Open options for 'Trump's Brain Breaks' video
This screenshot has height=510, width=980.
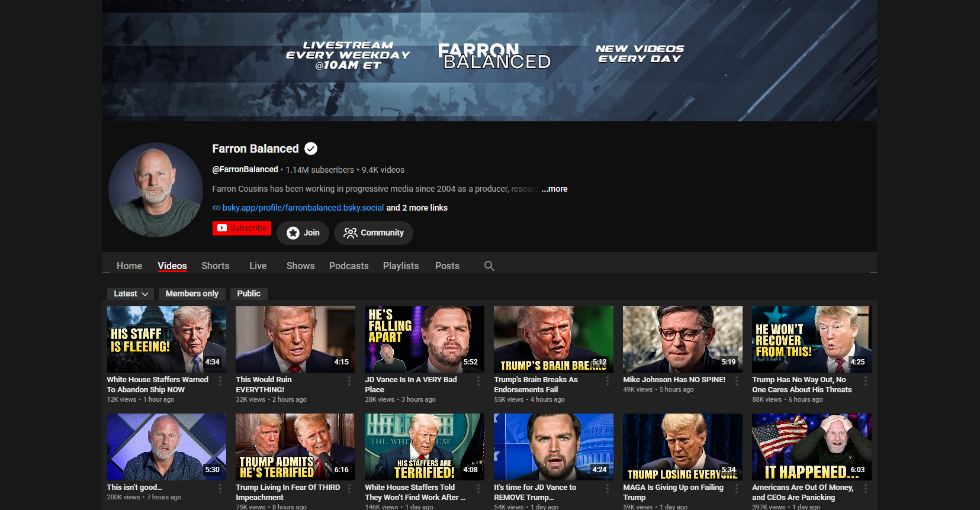pos(608,381)
